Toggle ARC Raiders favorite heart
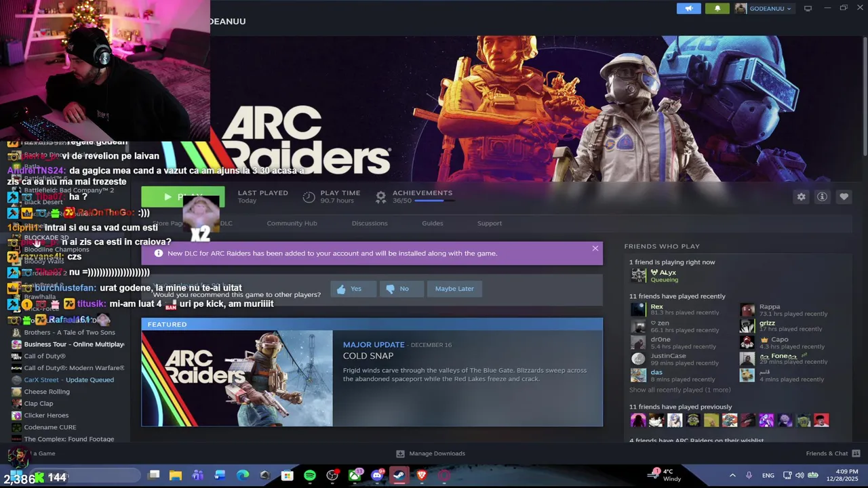Screen dimensions: 868x488 coord(844,197)
